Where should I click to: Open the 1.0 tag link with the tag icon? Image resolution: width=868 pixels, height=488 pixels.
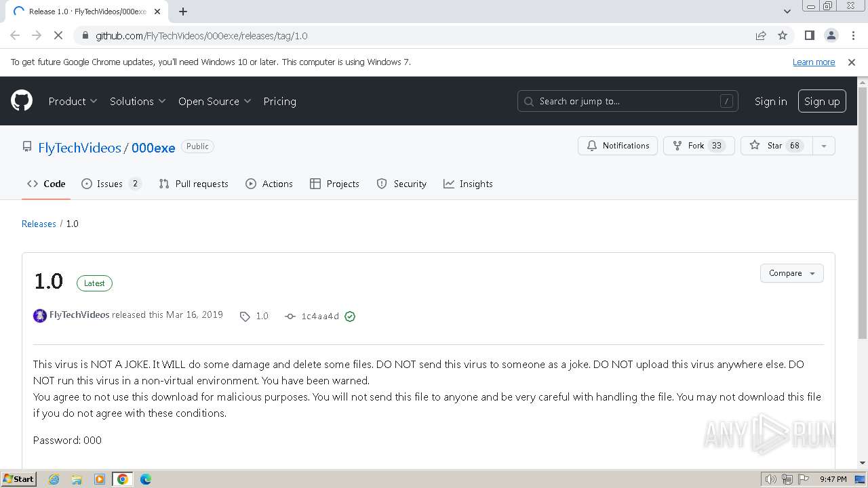254,317
